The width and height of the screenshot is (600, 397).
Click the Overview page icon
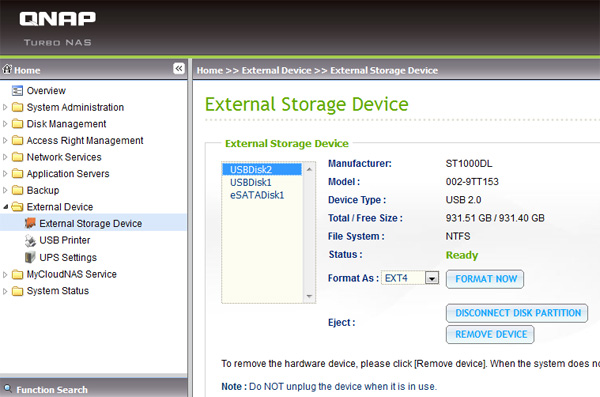[17, 91]
